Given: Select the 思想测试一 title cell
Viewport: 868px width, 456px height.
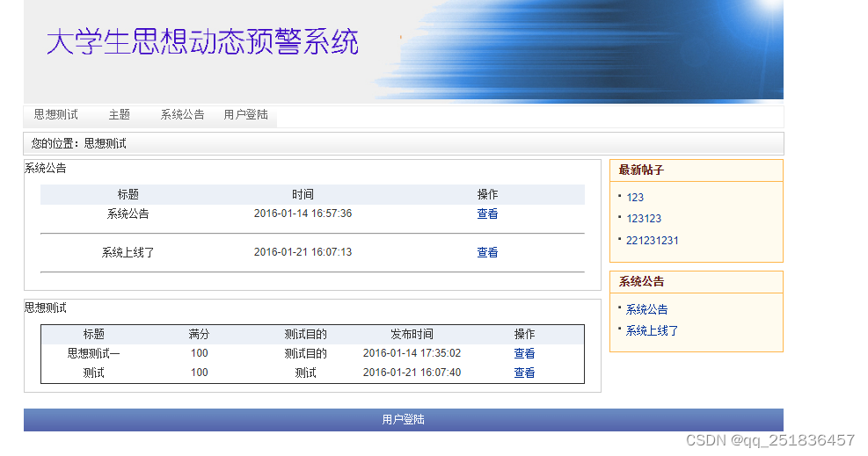Looking at the screenshot, I should coord(93,354).
